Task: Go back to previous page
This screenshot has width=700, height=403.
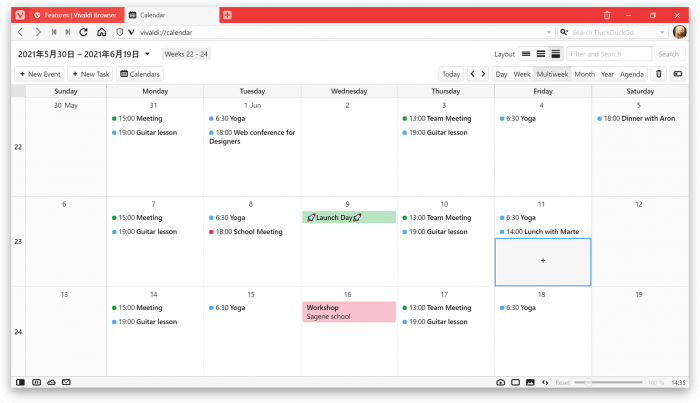Action: coord(21,32)
